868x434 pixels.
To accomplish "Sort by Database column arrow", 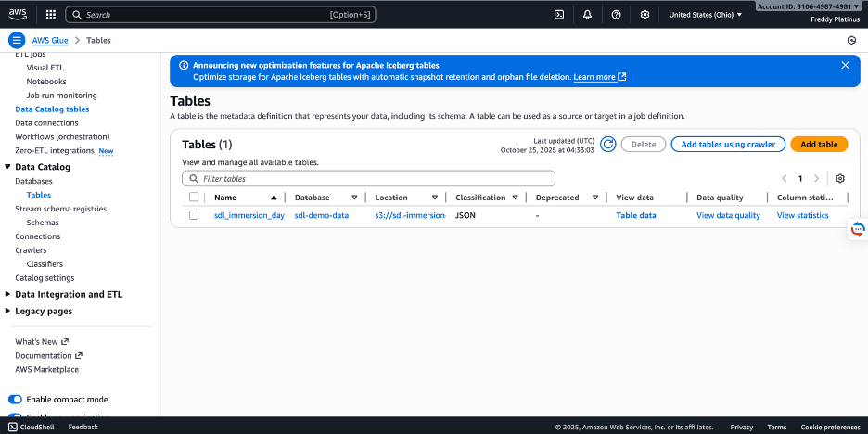I will [x=354, y=198].
